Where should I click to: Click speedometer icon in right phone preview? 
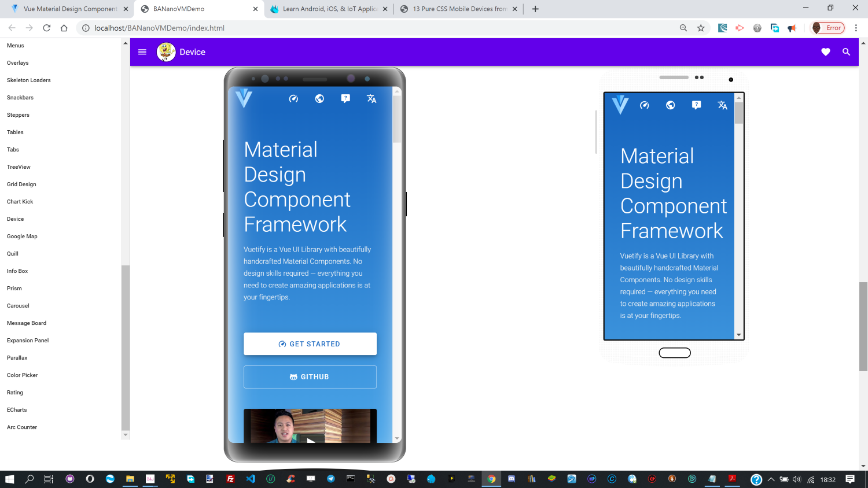pos(644,105)
